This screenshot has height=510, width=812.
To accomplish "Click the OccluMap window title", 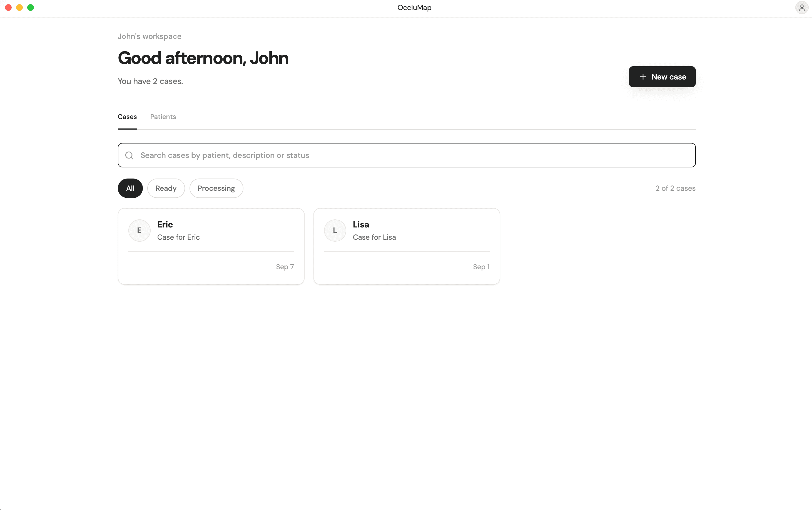I will coord(414,8).
